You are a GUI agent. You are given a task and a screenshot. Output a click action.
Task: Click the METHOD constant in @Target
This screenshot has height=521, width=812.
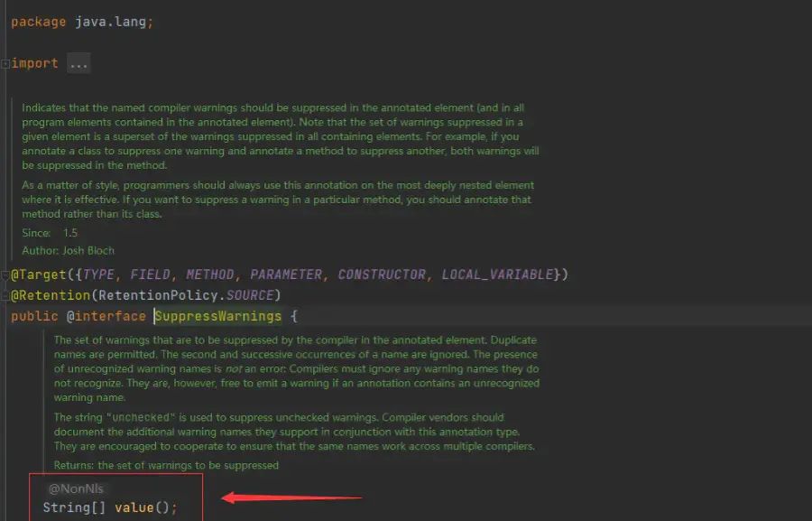(x=209, y=274)
